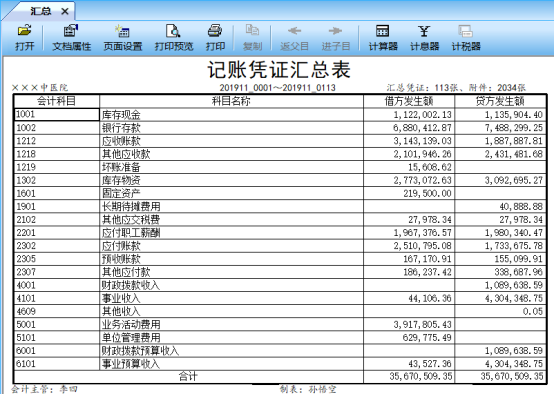
Task: Select the 固定资产 debit amount 219,500.00
Action: pyautogui.click(x=409, y=193)
